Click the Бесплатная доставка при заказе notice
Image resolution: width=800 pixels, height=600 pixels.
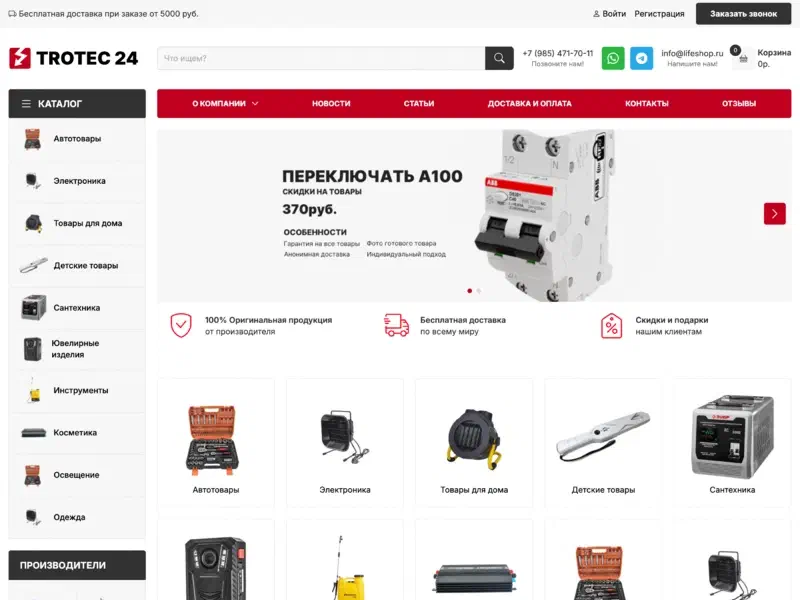click(104, 14)
